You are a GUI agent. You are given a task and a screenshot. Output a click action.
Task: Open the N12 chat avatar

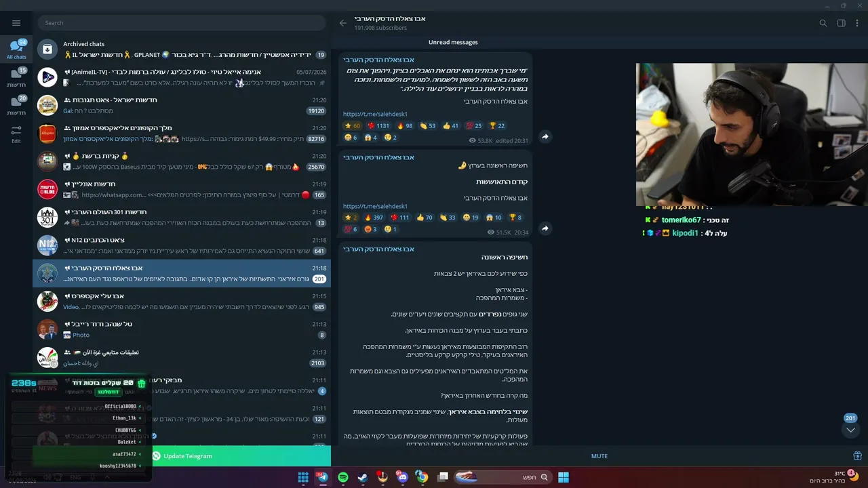click(47, 245)
